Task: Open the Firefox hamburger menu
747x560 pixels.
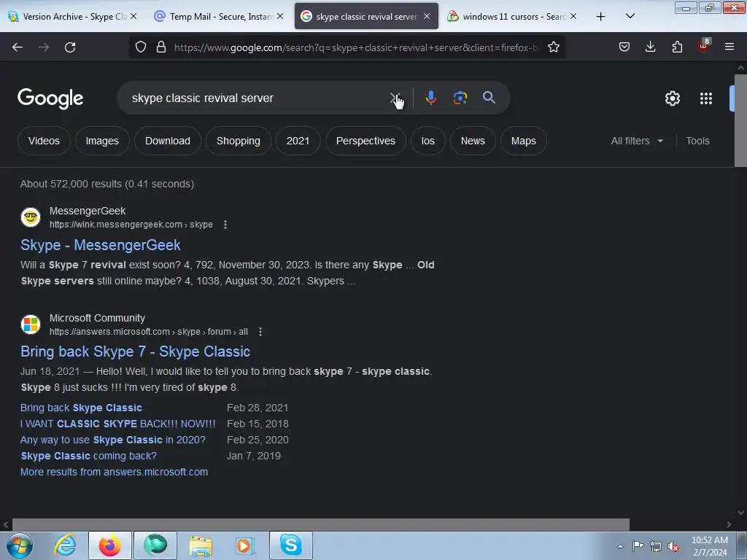Action: [x=729, y=47]
